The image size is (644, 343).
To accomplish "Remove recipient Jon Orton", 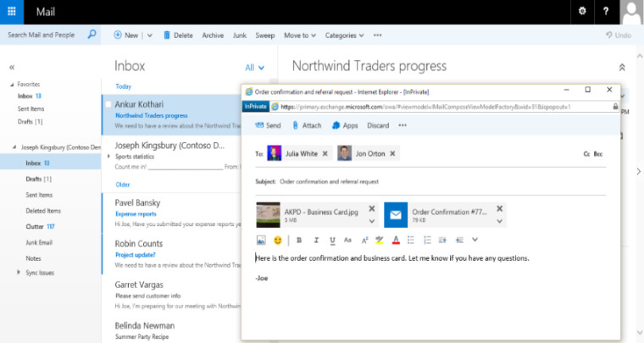I will point(392,153).
